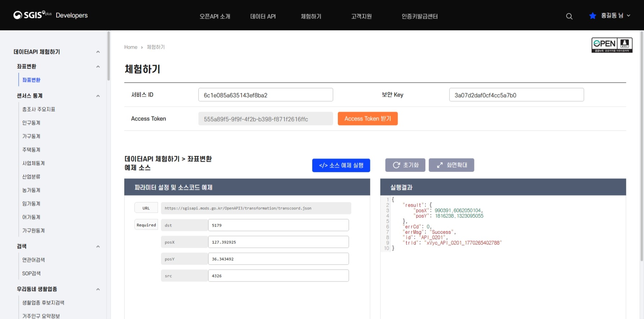Select 주택통계 in sidebar

[31, 150]
